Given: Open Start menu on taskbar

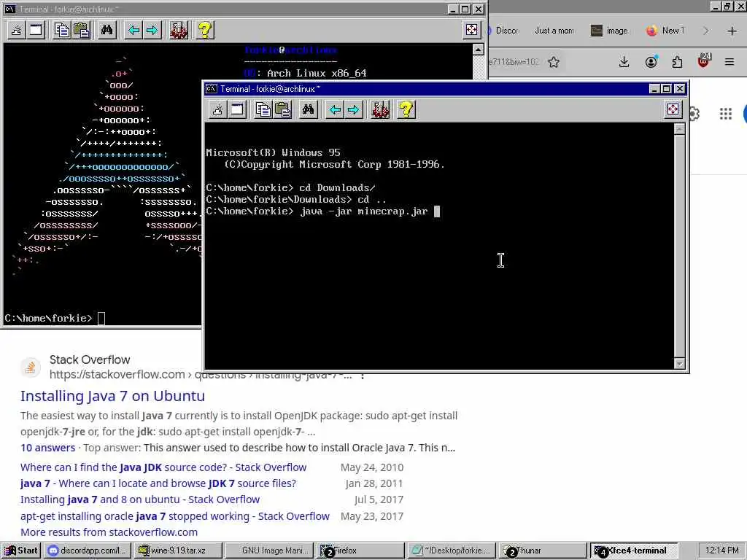Looking at the screenshot, I should 21,551.
